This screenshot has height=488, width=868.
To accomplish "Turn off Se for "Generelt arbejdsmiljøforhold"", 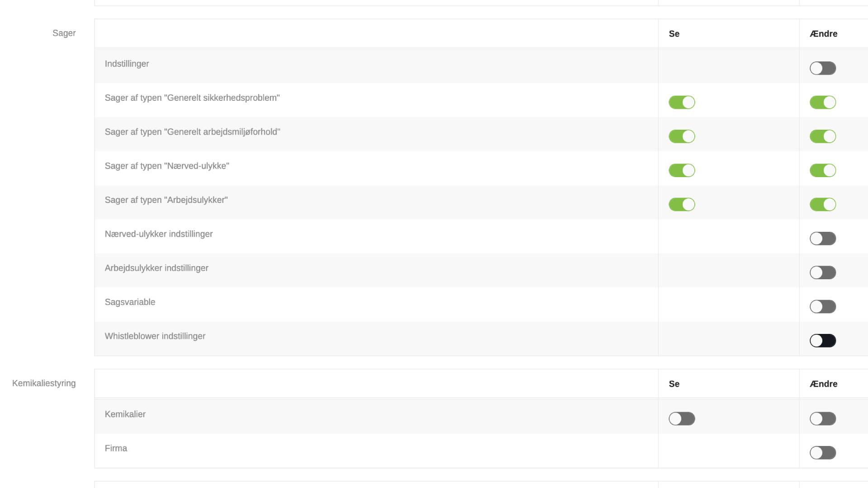I will click(x=682, y=136).
